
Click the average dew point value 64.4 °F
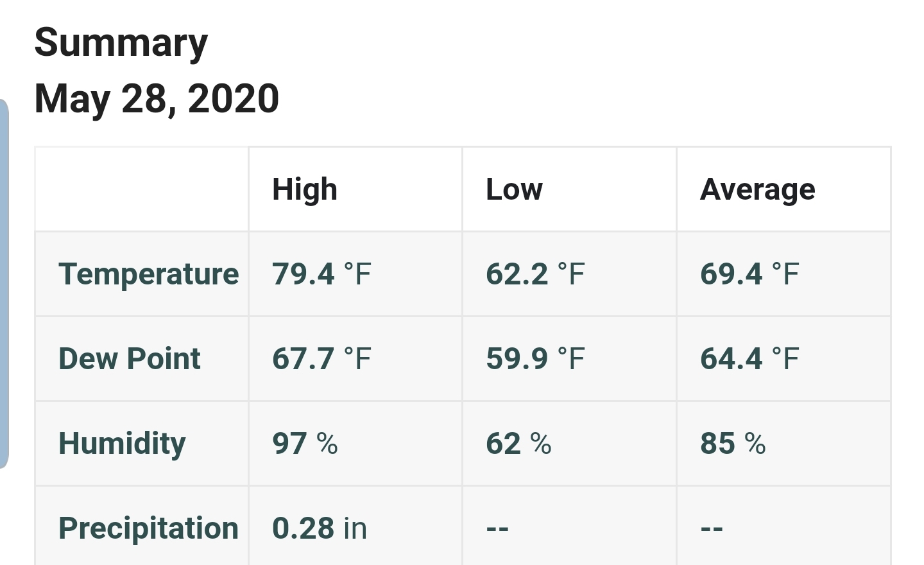coord(749,359)
